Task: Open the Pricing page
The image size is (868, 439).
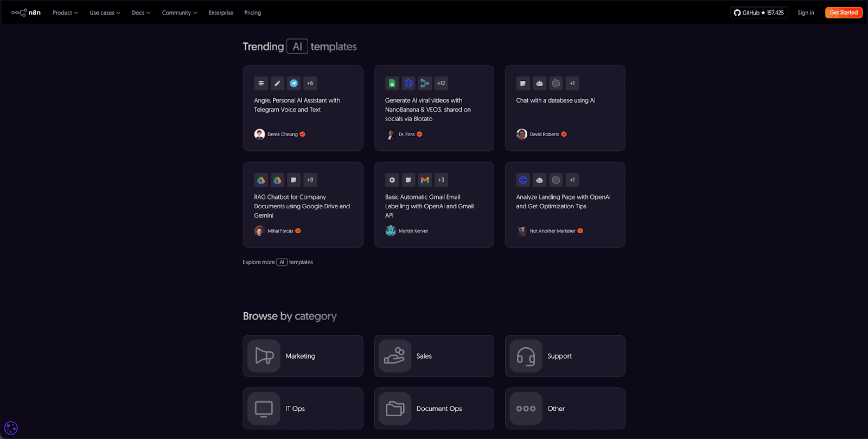Action: [x=252, y=12]
